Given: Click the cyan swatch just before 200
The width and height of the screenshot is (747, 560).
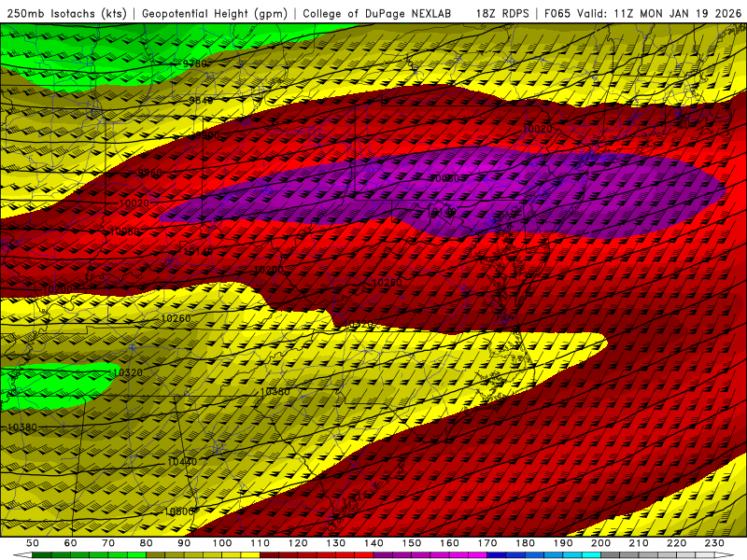Looking at the screenshot, I should (591, 555).
